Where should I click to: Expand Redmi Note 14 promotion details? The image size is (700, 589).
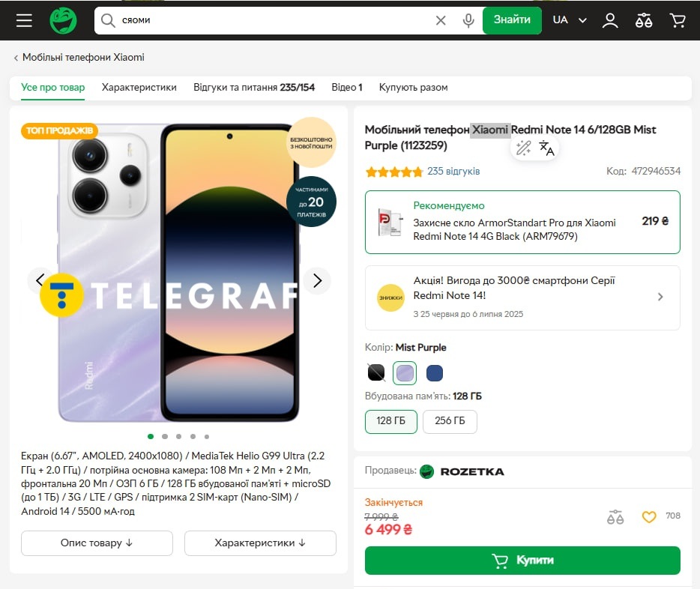click(x=660, y=297)
